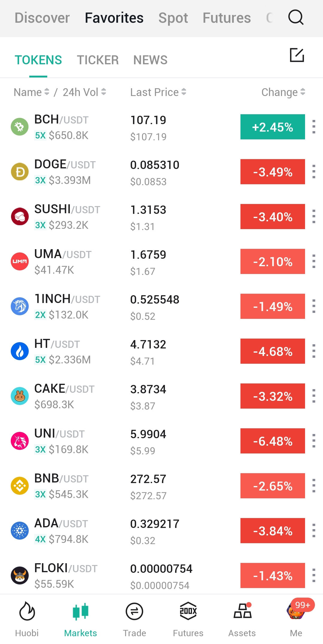Tap the -3.84% change button for ADA
Image resolution: width=323 pixels, height=644 pixels.
tap(273, 531)
